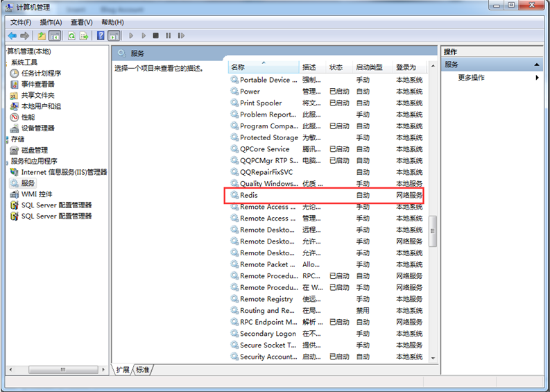Select the Internet 信息服务(IIS)管理器 icon
Viewport: 550px width, 392px height.
pyautogui.click(x=14, y=172)
